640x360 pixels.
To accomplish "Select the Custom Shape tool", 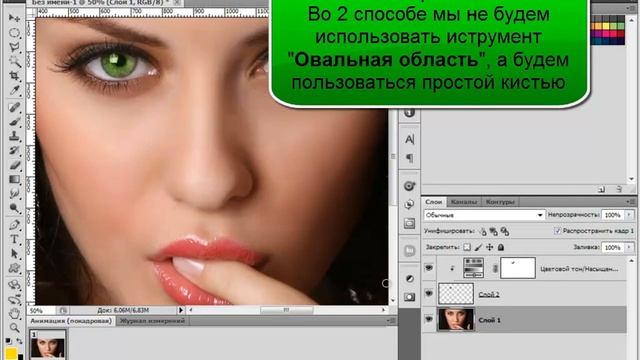I will click(15, 268).
